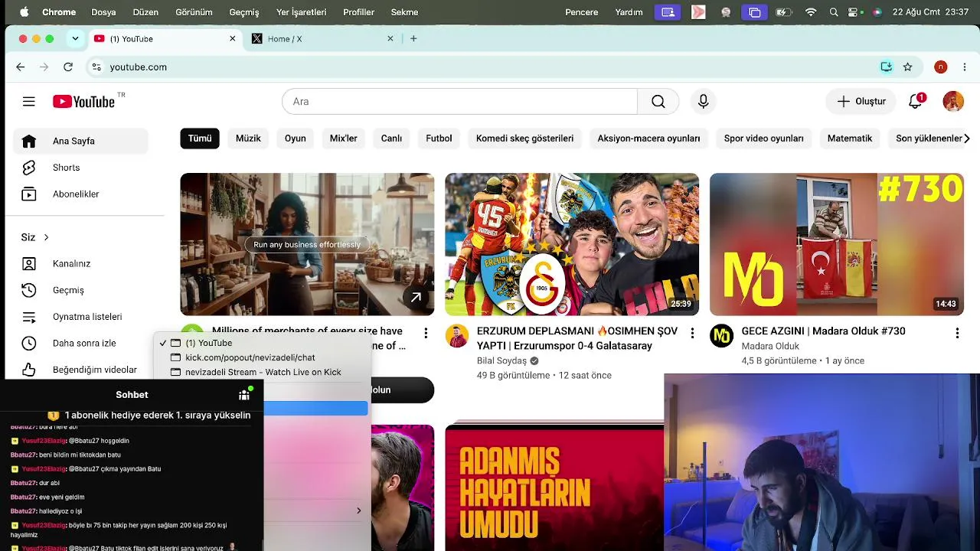Switch to the Home / X tab

point(323,39)
